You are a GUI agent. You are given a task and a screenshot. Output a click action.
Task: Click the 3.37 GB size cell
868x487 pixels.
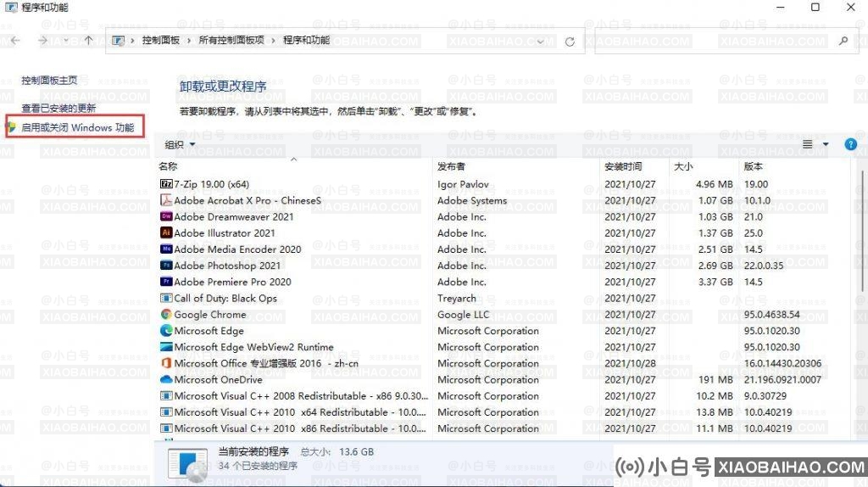715,282
